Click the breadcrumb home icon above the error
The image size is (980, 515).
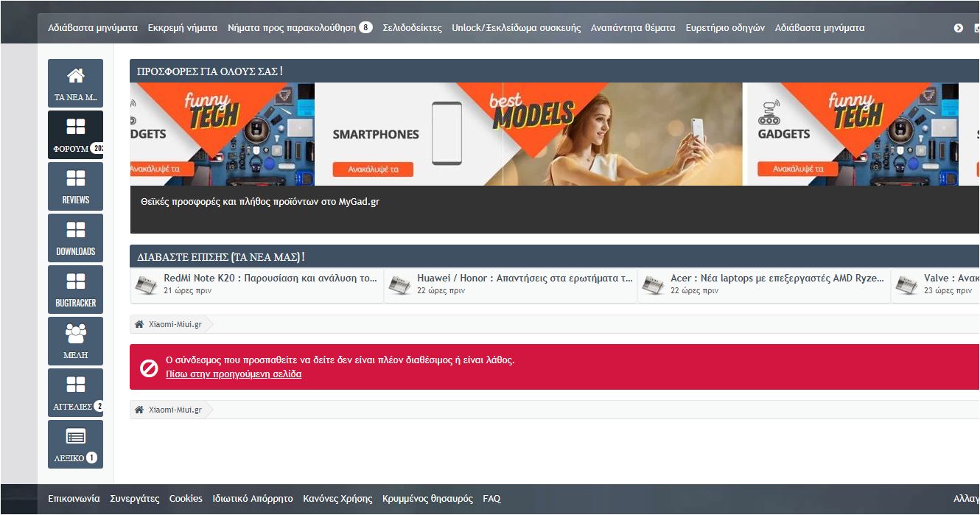pyautogui.click(x=139, y=324)
